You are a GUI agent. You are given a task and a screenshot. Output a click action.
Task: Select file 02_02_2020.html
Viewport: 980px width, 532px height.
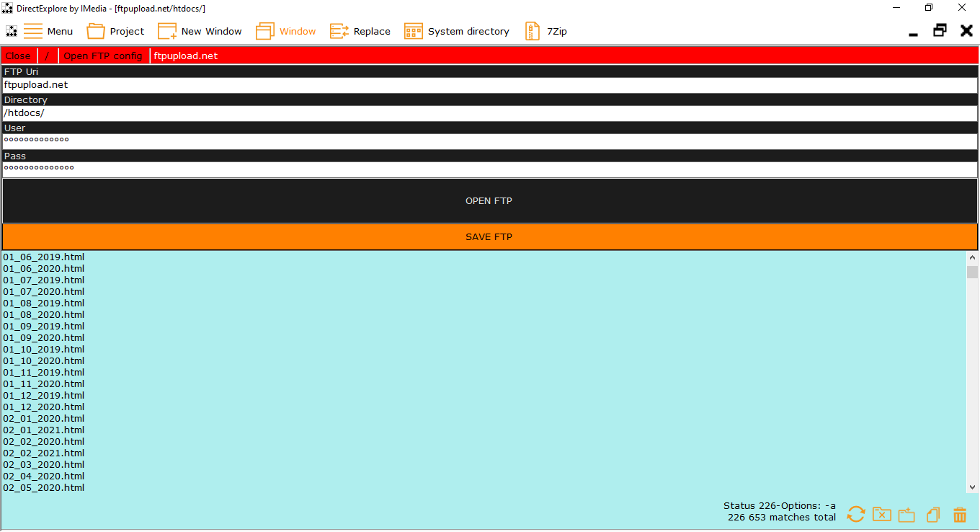click(44, 442)
